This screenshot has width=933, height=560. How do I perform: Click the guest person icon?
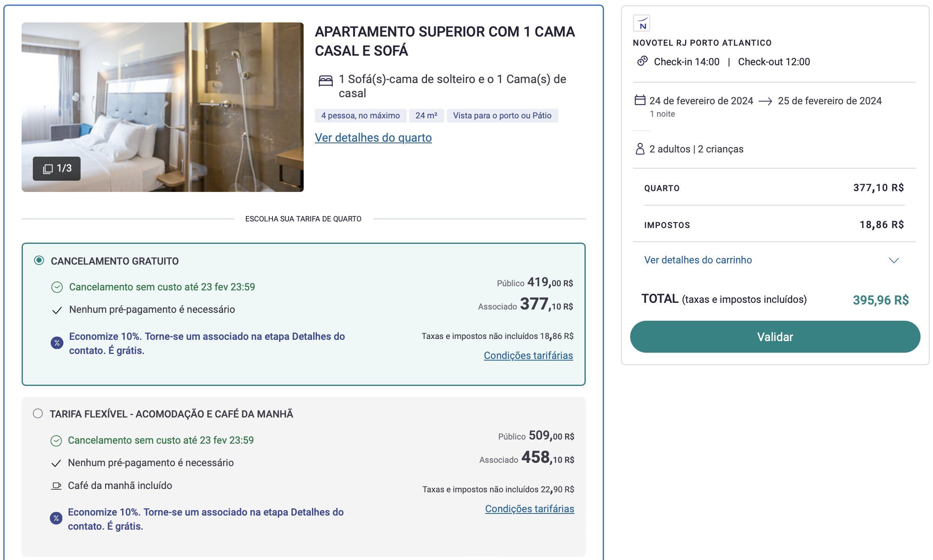click(640, 149)
